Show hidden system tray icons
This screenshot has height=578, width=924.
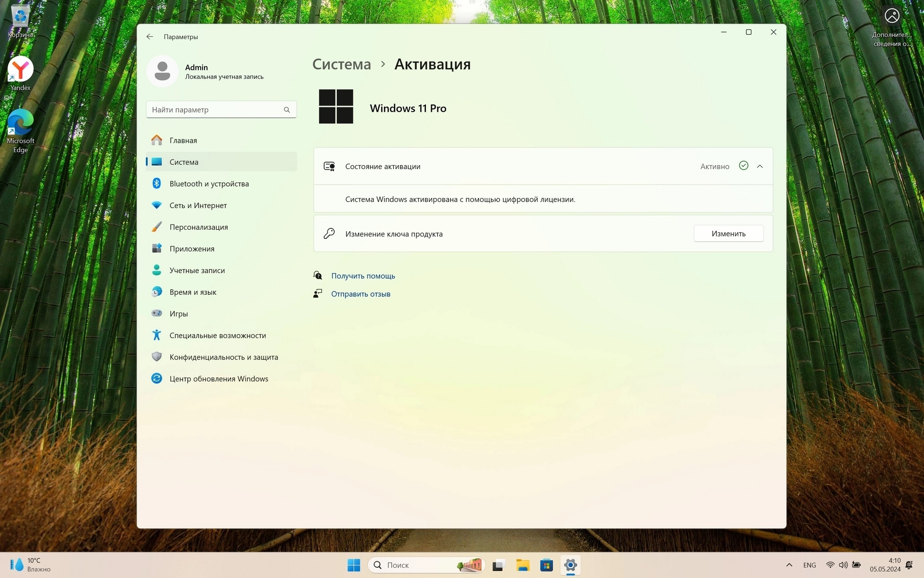(x=789, y=565)
